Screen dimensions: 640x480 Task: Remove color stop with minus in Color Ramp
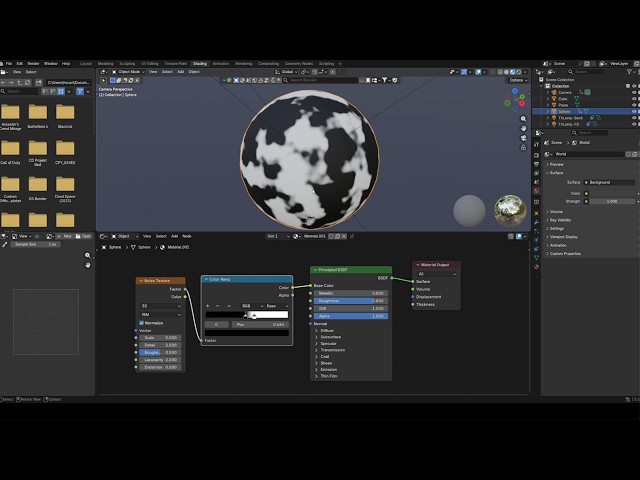[x=218, y=306]
